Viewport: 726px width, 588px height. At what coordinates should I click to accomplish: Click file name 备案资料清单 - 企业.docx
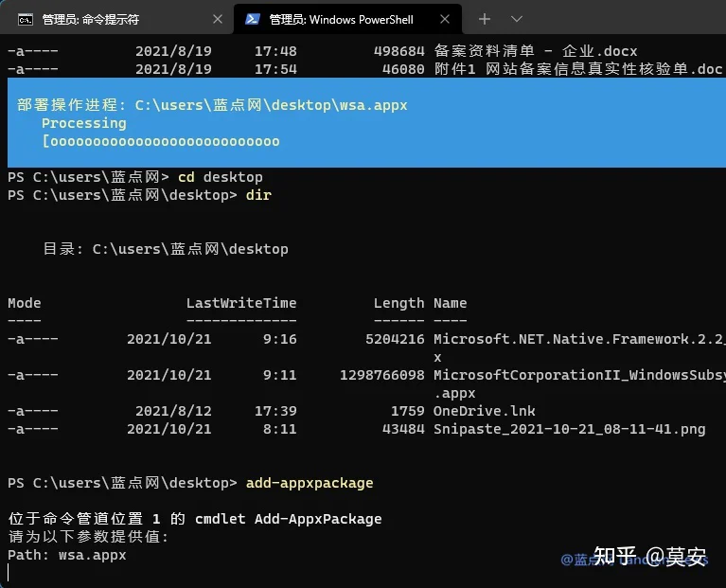coord(535,51)
